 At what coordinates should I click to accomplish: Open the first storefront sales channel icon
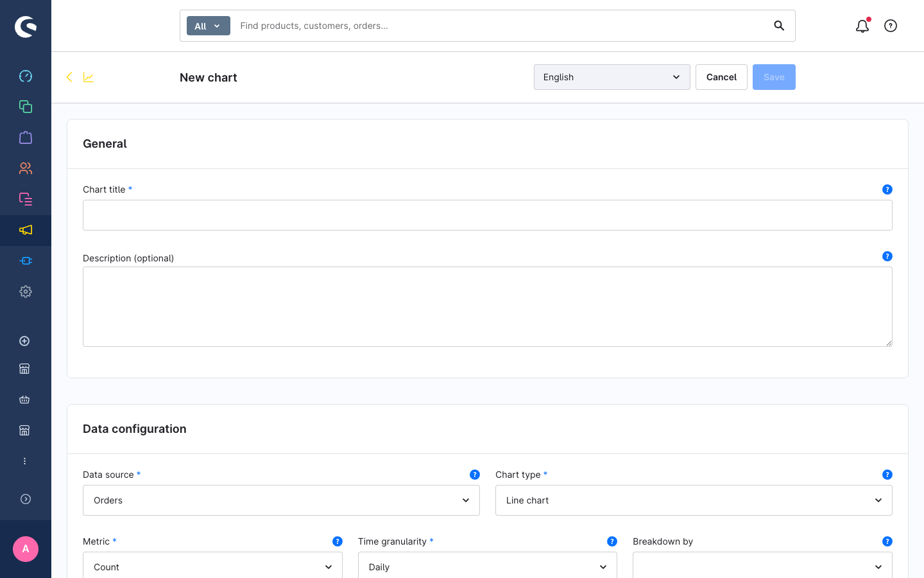pyautogui.click(x=24, y=369)
